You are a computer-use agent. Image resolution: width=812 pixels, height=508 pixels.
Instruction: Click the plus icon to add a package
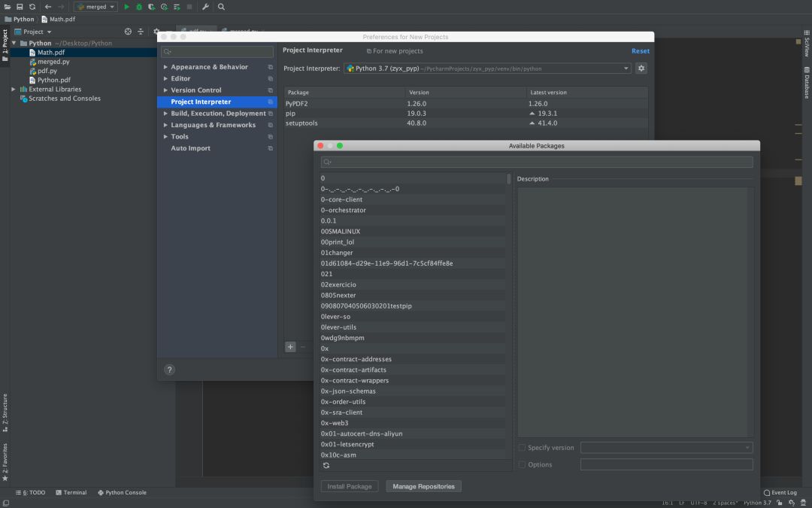pos(290,347)
